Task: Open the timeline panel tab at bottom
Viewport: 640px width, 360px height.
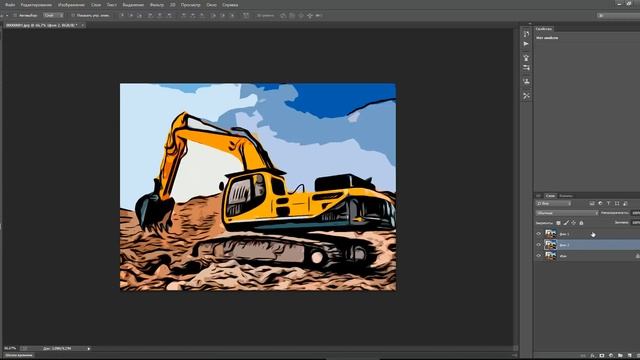Action: tap(19, 356)
